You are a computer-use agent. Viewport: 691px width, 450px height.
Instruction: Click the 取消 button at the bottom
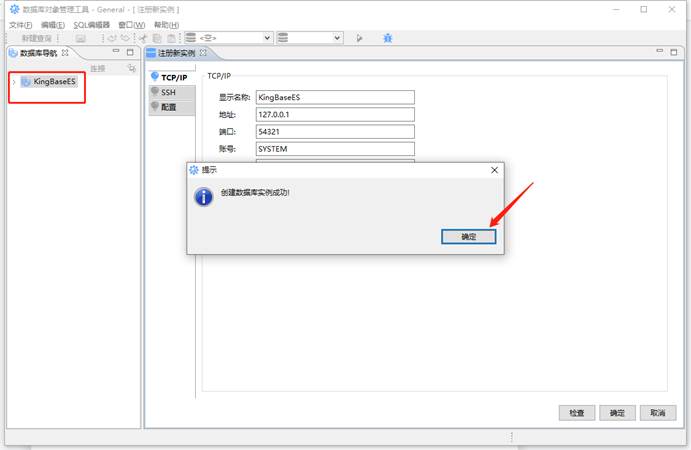click(x=658, y=413)
